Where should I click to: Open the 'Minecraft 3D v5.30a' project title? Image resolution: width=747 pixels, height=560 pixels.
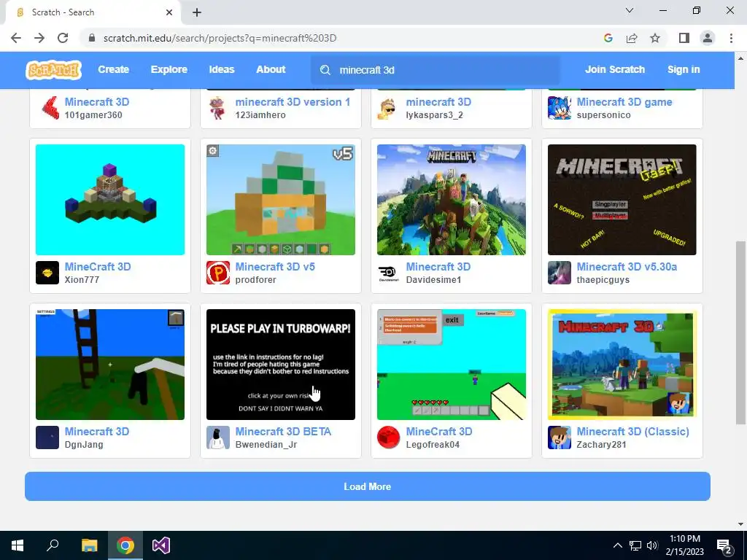[x=627, y=267]
